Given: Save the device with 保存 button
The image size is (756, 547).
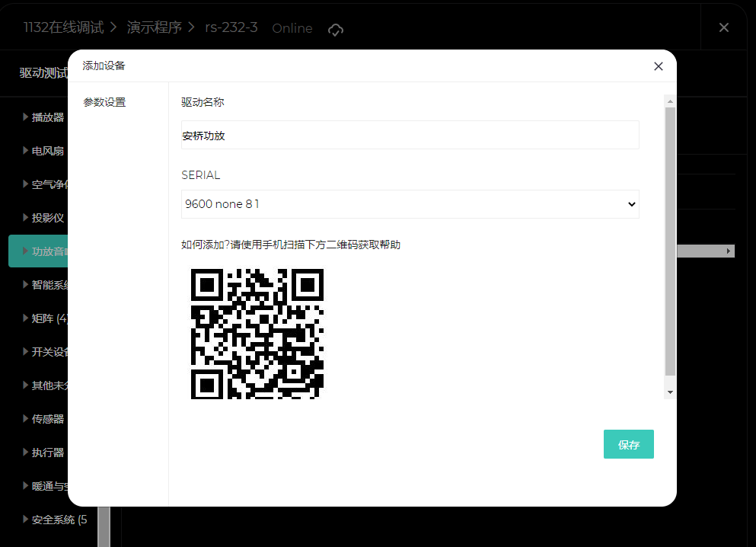Looking at the screenshot, I should click(629, 444).
